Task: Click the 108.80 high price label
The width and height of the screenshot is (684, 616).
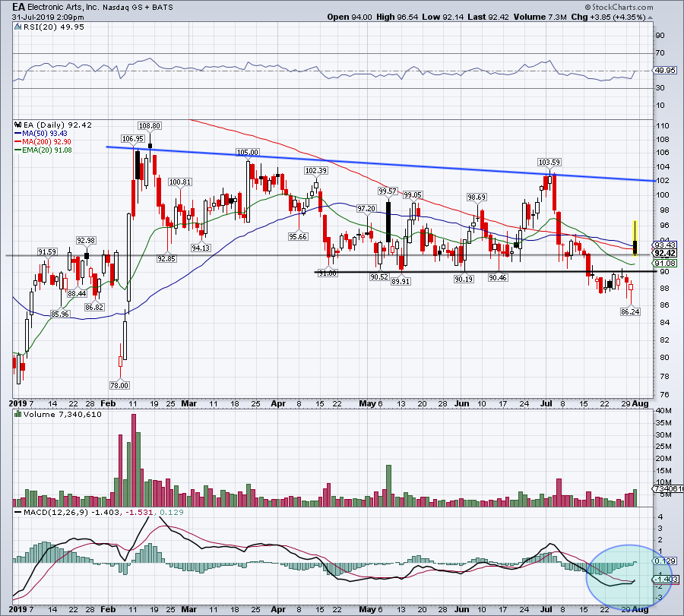Action: [150, 125]
